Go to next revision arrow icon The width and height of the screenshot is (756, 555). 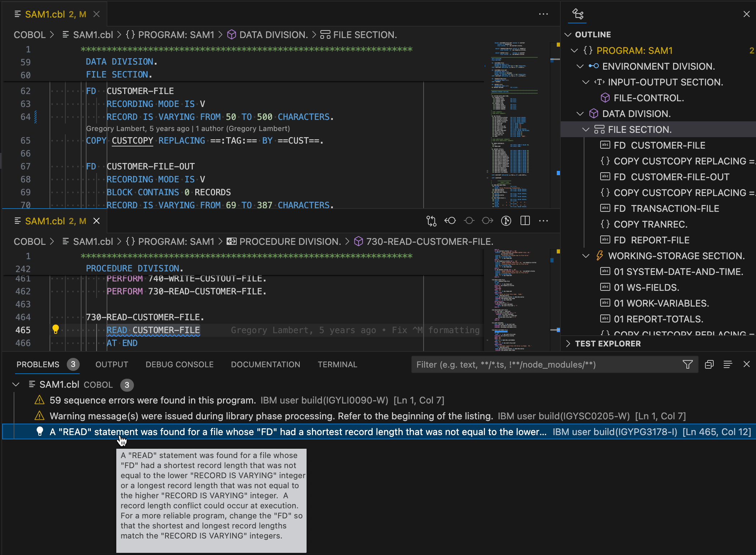(487, 221)
